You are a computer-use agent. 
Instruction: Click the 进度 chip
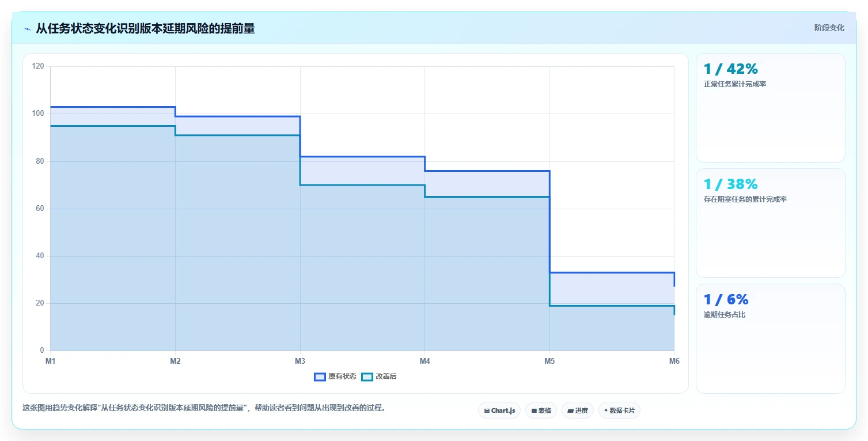click(577, 410)
